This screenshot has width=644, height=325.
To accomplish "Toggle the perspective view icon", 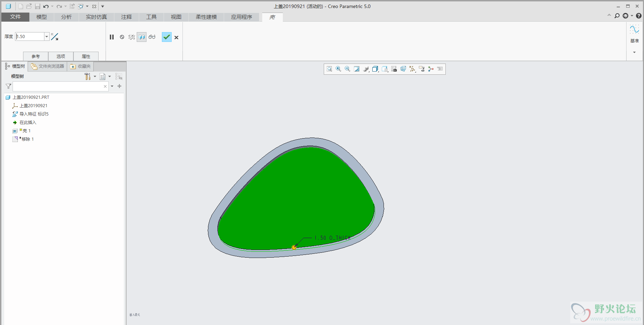I will tap(403, 69).
